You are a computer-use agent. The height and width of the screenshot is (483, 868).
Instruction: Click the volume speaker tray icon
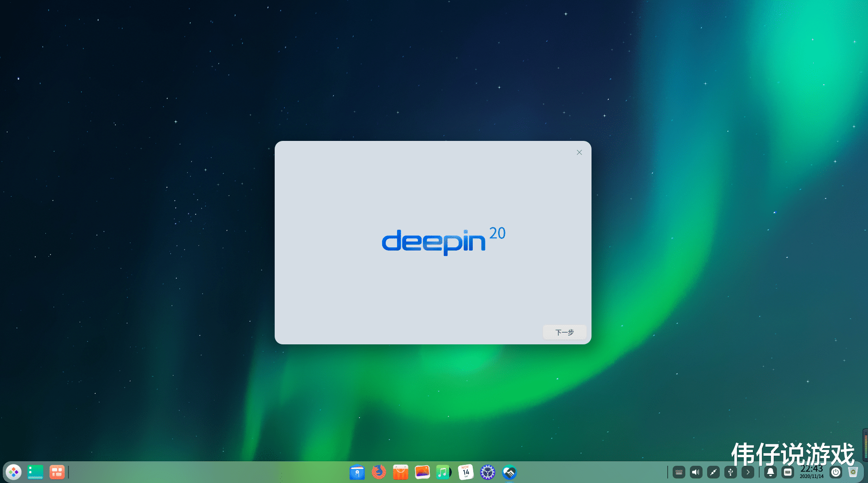click(696, 472)
